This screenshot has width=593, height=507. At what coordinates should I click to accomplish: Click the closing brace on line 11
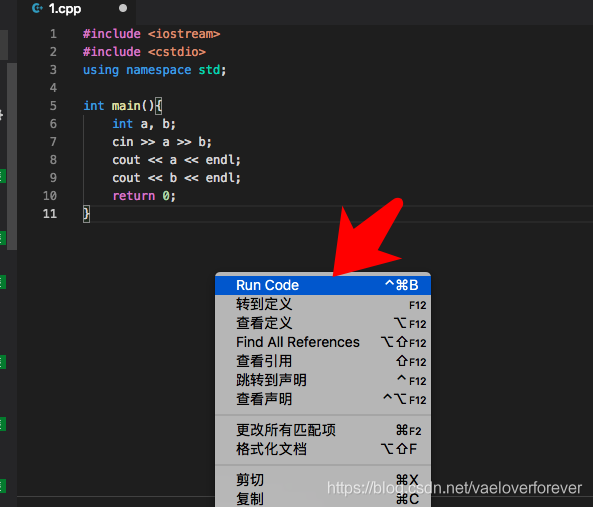coord(87,214)
